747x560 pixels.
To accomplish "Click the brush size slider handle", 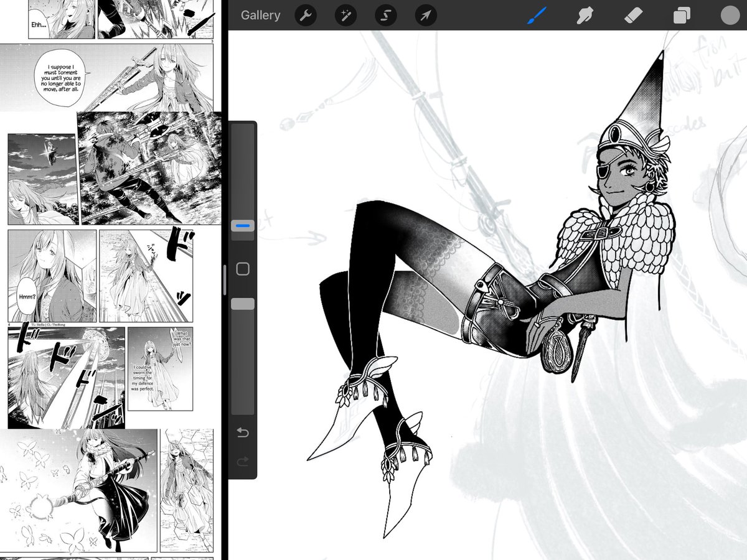I will (x=243, y=226).
